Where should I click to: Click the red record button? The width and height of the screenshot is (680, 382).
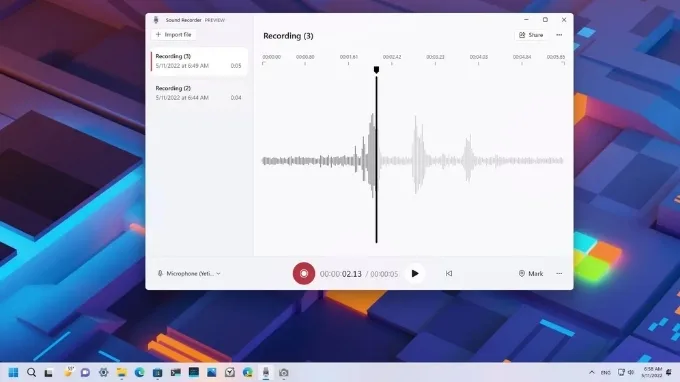[304, 274]
